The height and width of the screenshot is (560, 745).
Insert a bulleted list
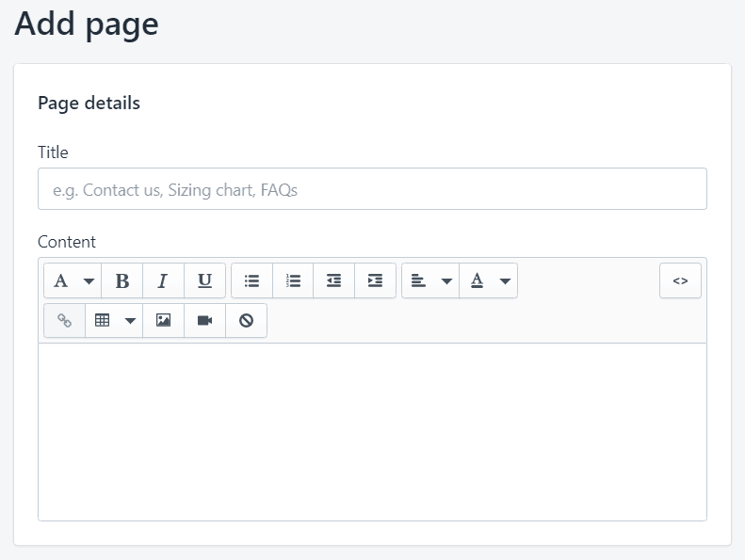pos(251,280)
